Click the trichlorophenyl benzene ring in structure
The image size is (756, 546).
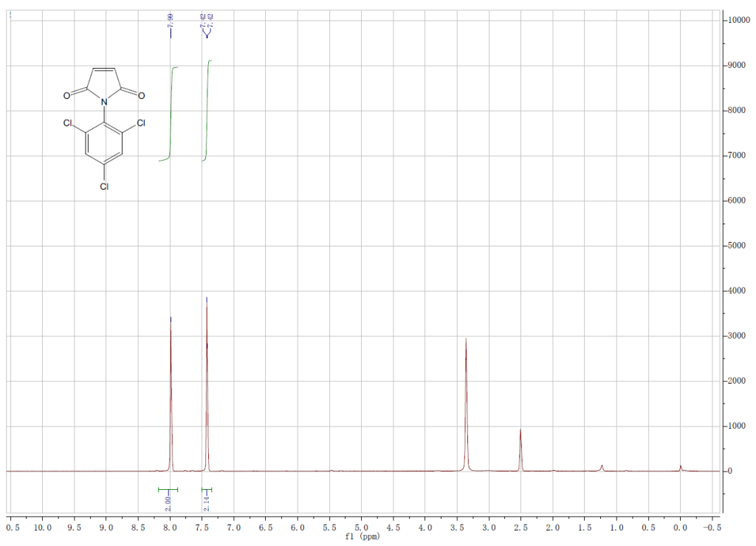pos(104,144)
